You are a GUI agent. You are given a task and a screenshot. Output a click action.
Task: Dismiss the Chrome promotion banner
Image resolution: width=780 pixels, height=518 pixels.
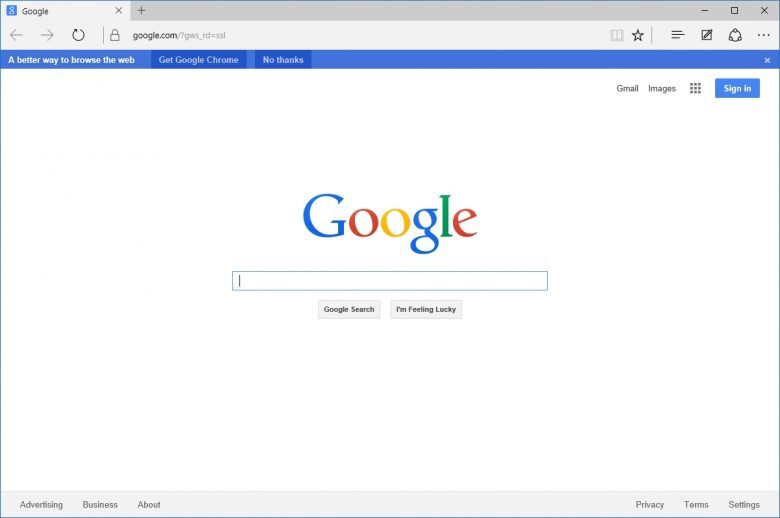(x=767, y=60)
